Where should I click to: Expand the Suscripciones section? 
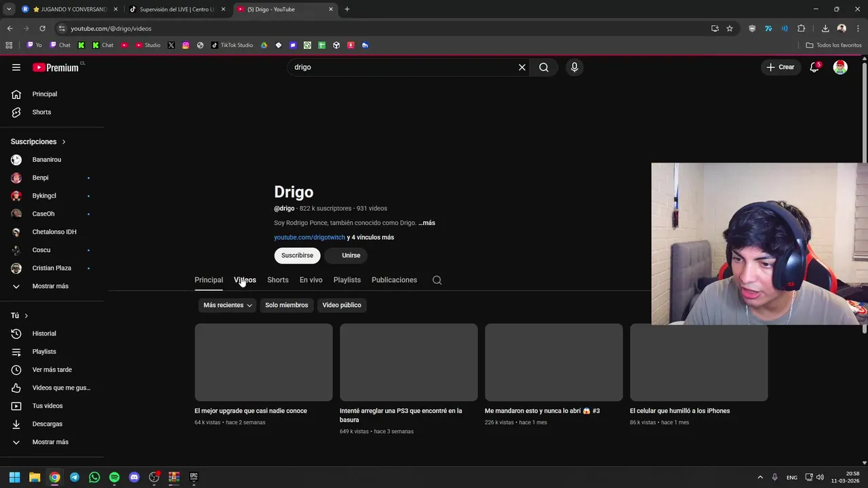pos(39,142)
